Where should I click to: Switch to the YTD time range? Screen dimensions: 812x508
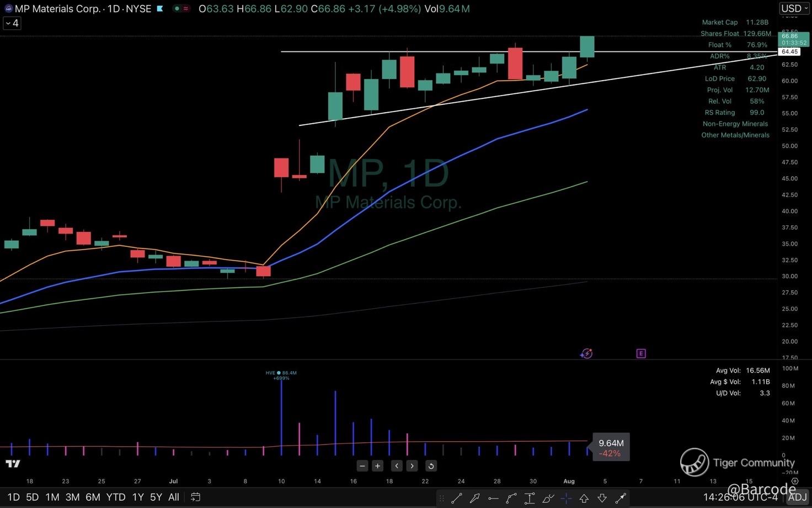coord(116,497)
